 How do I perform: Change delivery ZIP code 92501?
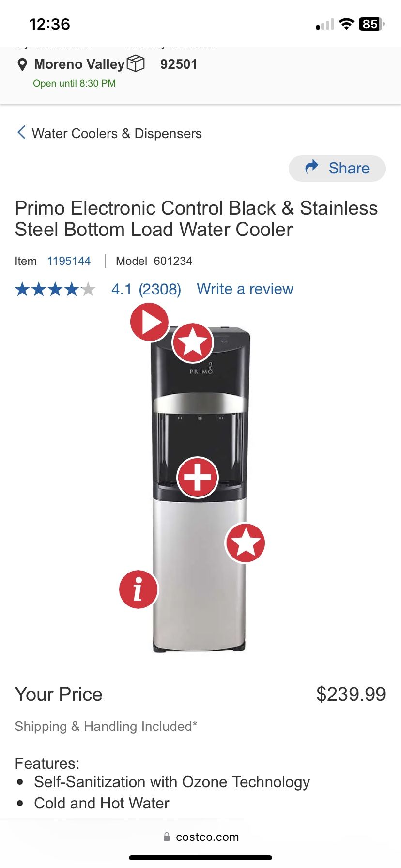[179, 64]
